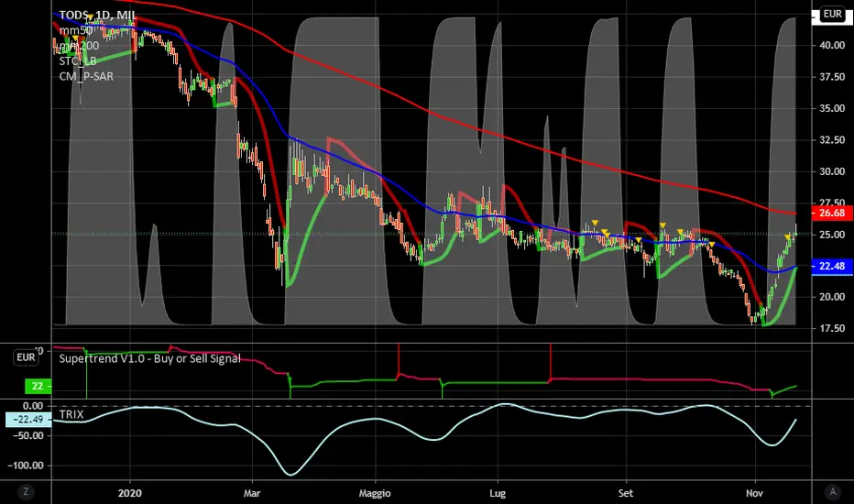Select the TODS, 1D, MIL symbol legend
Image resolution: width=854 pixels, height=504 pixels.
(x=97, y=15)
